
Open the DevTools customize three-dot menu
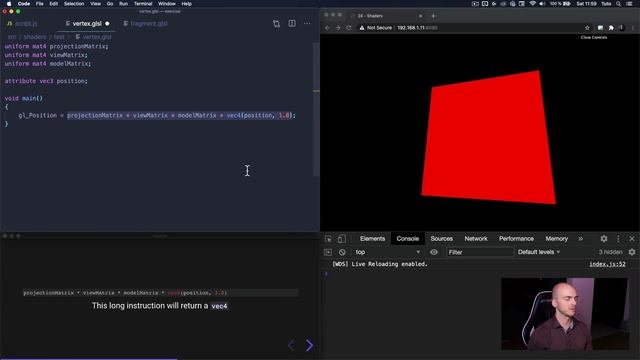point(618,239)
